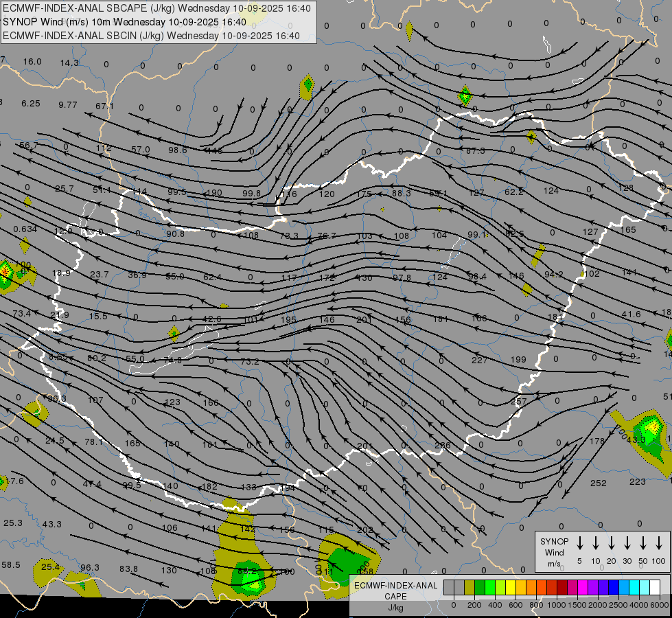Click the 90.8 value on the map
Image resolution: width=672 pixels, height=618 pixels.
coord(175,234)
